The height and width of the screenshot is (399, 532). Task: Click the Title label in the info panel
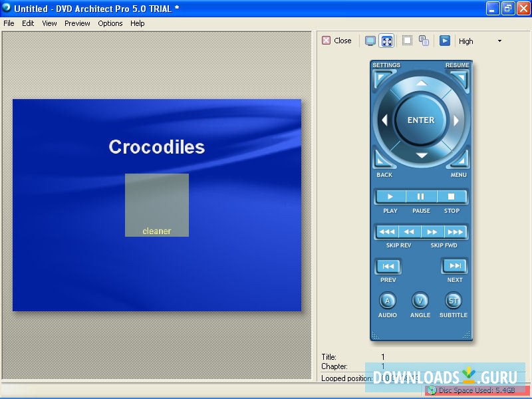tap(329, 357)
